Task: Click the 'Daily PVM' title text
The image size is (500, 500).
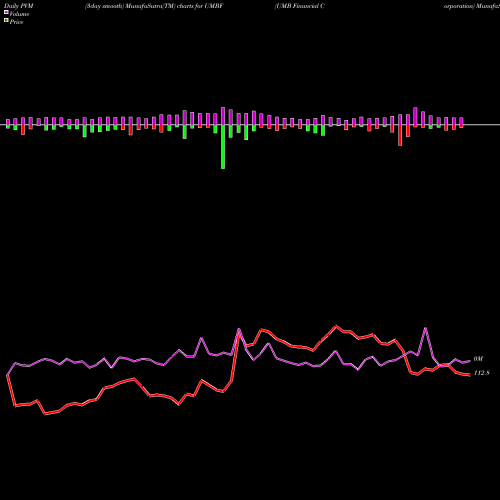Action: point(19,6)
